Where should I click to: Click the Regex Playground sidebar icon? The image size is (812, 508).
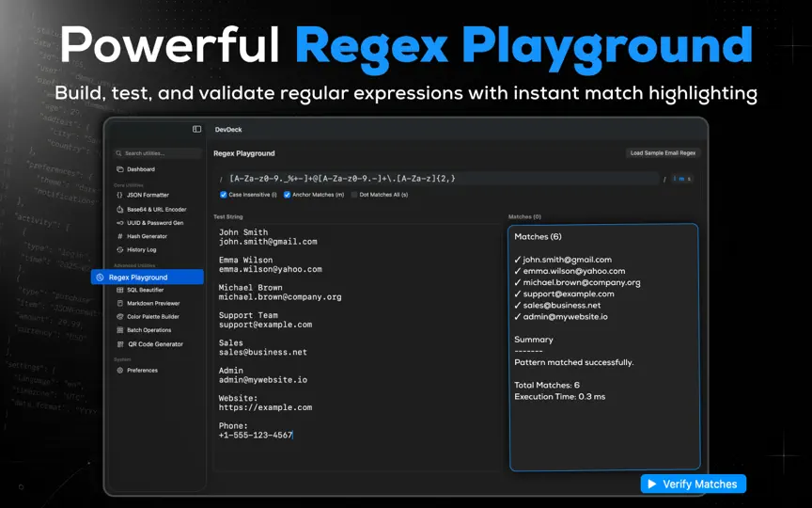[x=100, y=278]
